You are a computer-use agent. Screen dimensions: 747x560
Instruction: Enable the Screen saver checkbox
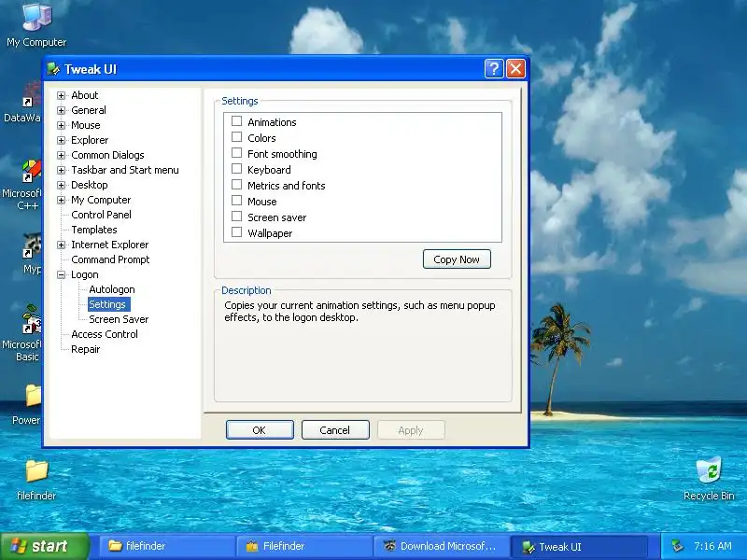coord(236,217)
